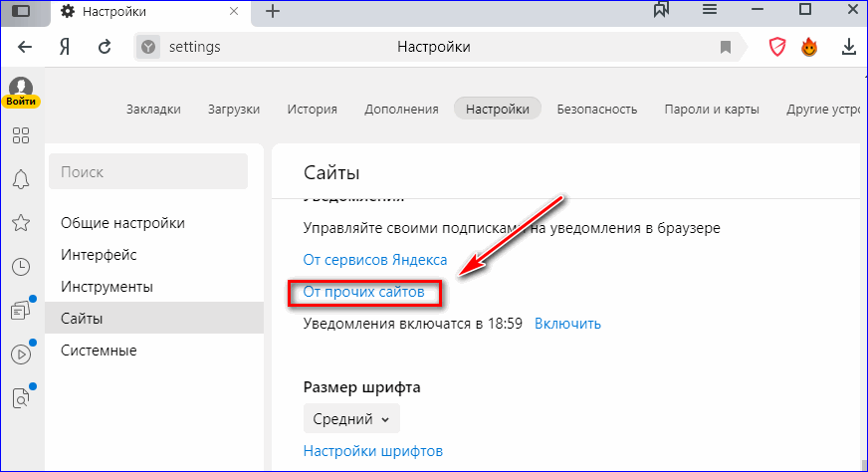Toggle the side panel icon in title bar
Viewport: 868px width, 472px height.
click(x=21, y=11)
